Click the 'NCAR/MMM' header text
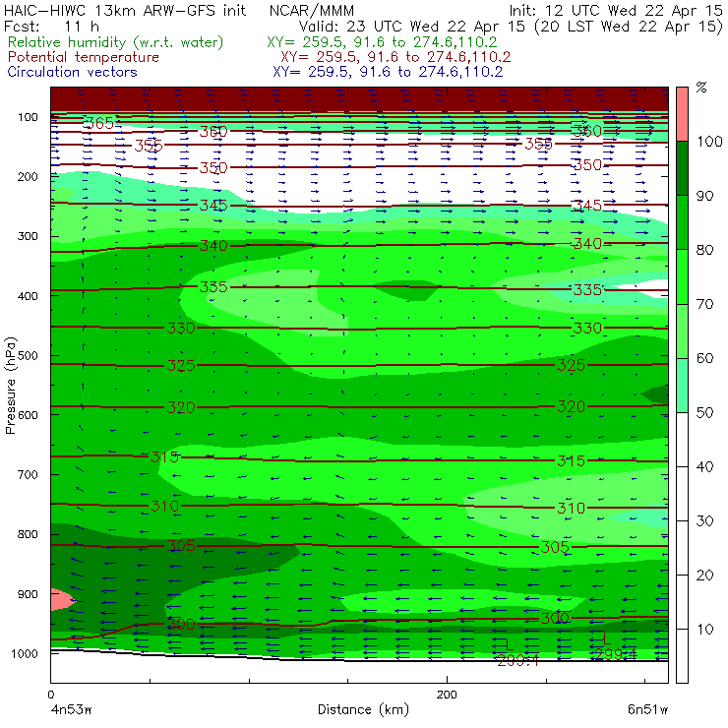728x728 pixels. [312, 10]
